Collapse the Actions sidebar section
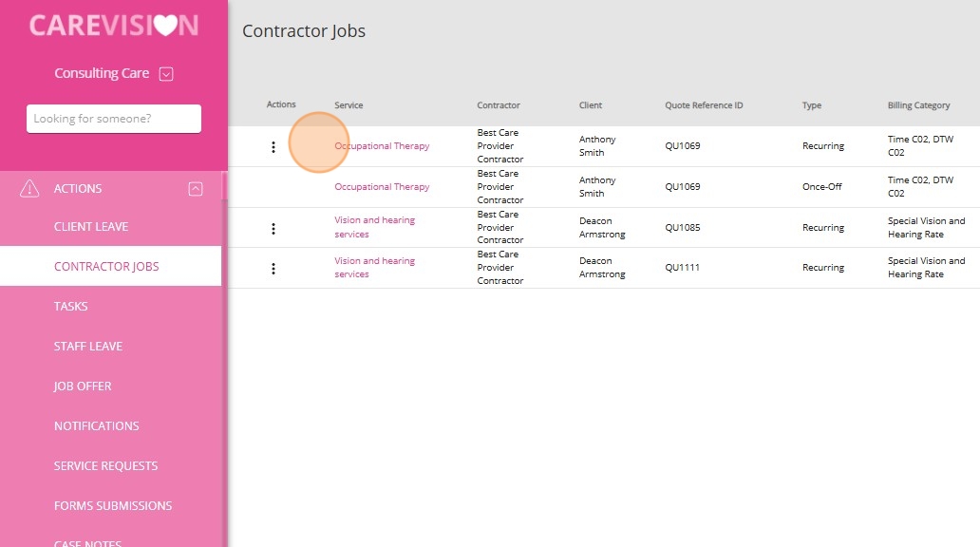980x547 pixels. (196, 189)
